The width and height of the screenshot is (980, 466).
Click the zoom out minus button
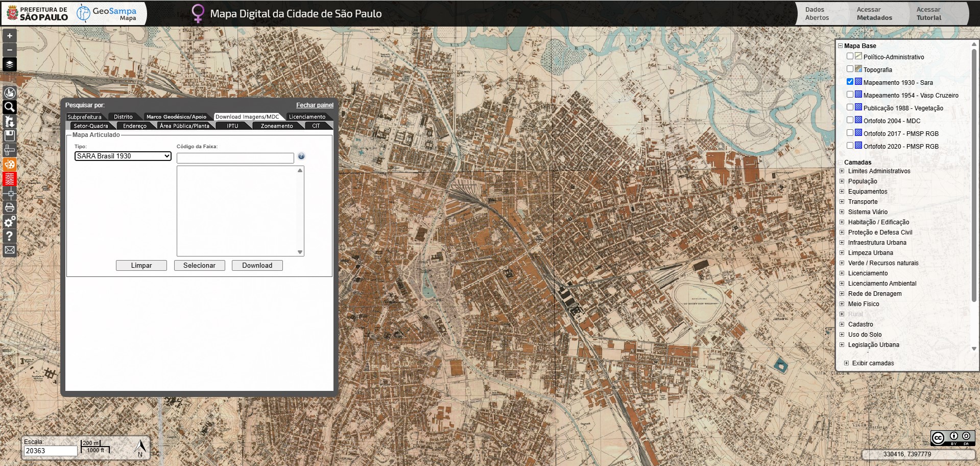pyautogui.click(x=10, y=50)
